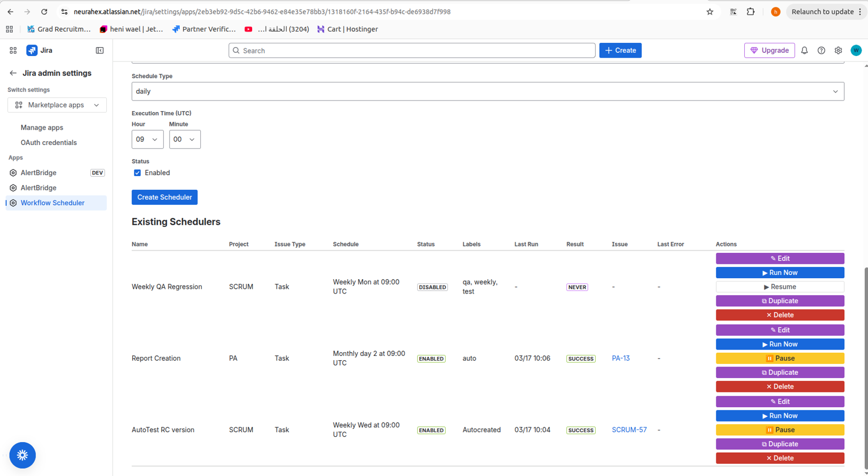Image resolution: width=868 pixels, height=476 pixels.
Task: Click the notifications bell icon
Action: coord(804,50)
